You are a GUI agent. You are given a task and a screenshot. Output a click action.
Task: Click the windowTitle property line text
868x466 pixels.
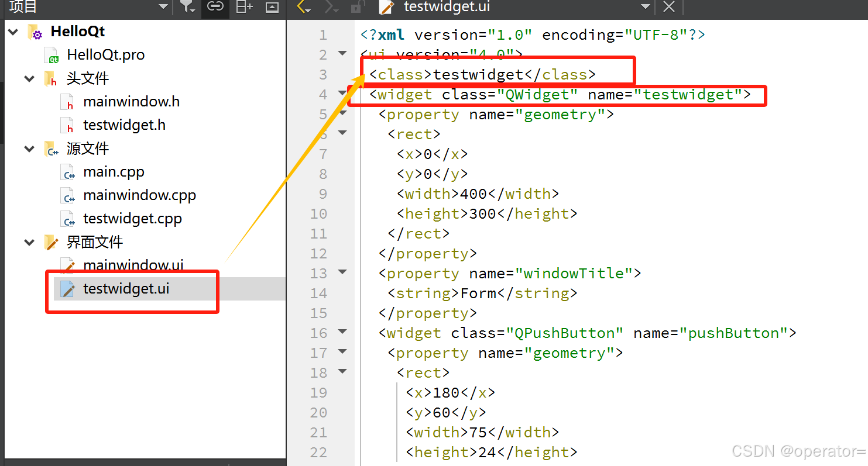510,274
